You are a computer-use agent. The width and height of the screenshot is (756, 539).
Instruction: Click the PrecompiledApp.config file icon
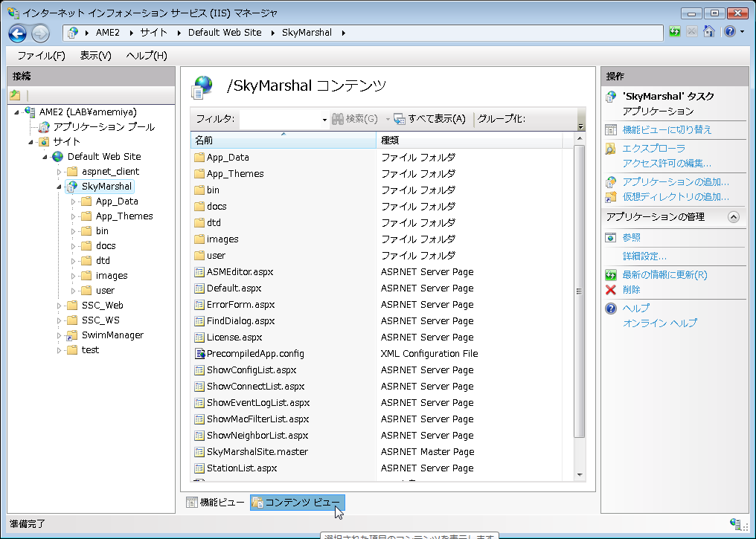tap(199, 354)
